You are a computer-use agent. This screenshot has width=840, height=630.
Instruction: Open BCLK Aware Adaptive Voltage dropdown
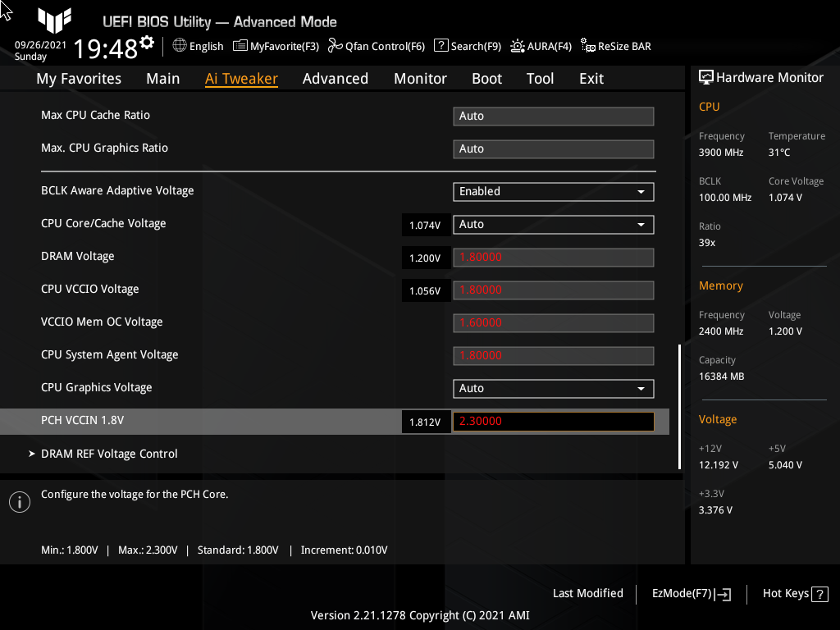tap(553, 191)
